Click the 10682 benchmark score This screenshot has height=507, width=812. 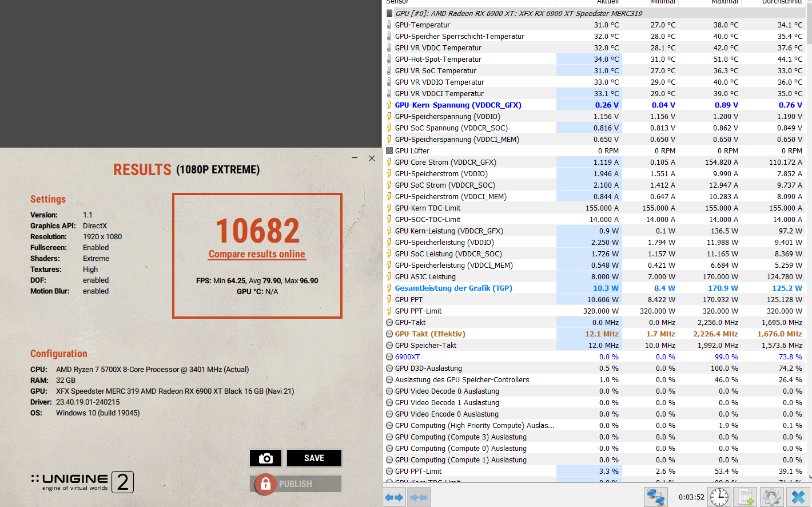[x=257, y=231]
